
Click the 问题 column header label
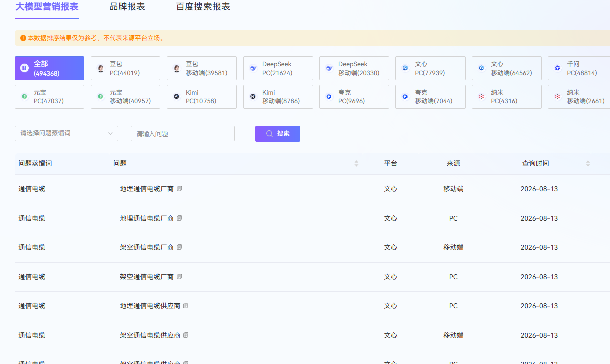pyautogui.click(x=120, y=163)
